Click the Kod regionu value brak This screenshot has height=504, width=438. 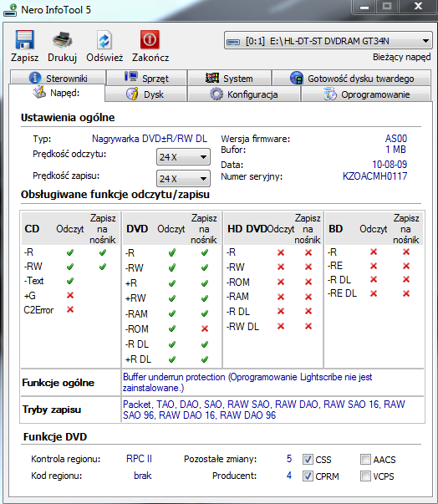143,476
